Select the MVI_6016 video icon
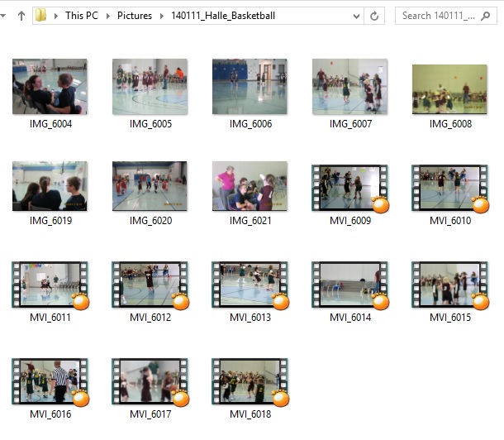 pos(50,381)
